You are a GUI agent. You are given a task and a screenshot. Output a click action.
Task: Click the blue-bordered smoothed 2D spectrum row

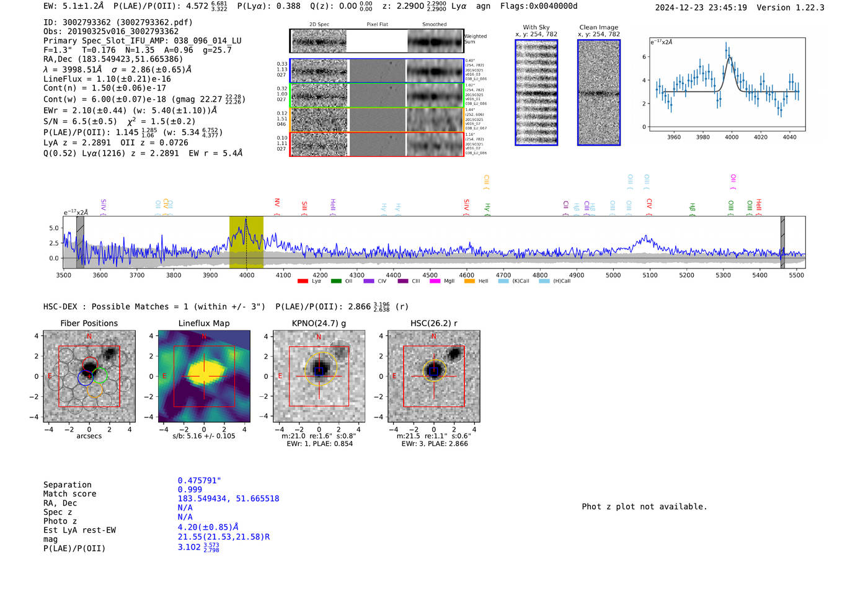[435, 71]
